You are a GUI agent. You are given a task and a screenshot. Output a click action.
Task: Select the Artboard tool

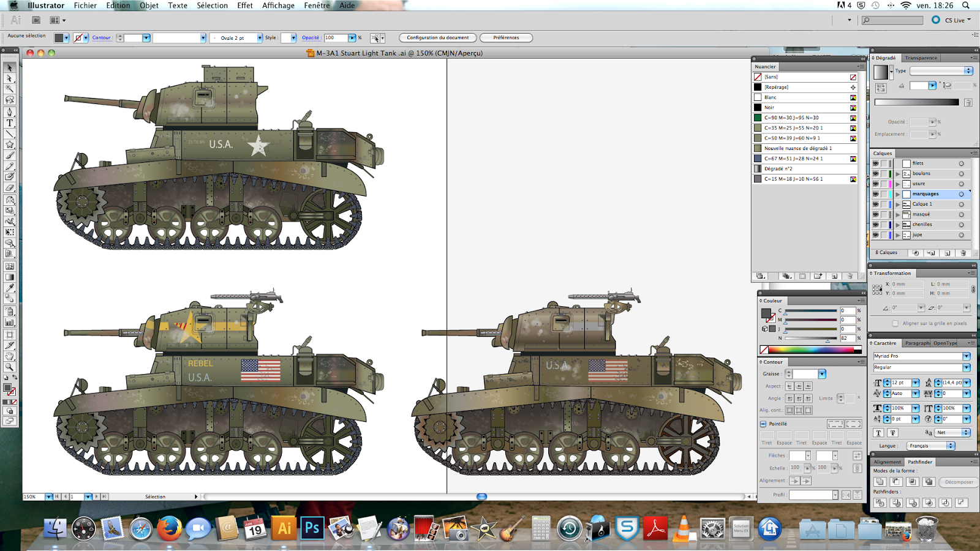pyautogui.click(x=10, y=335)
